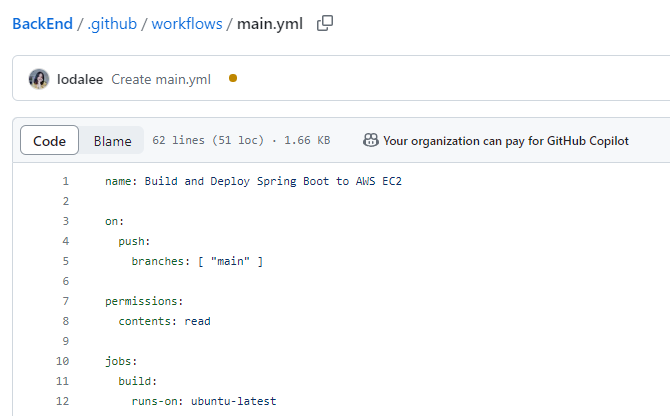The height and width of the screenshot is (416, 670).
Task: Switch to the Blame tab
Action: coord(112,141)
